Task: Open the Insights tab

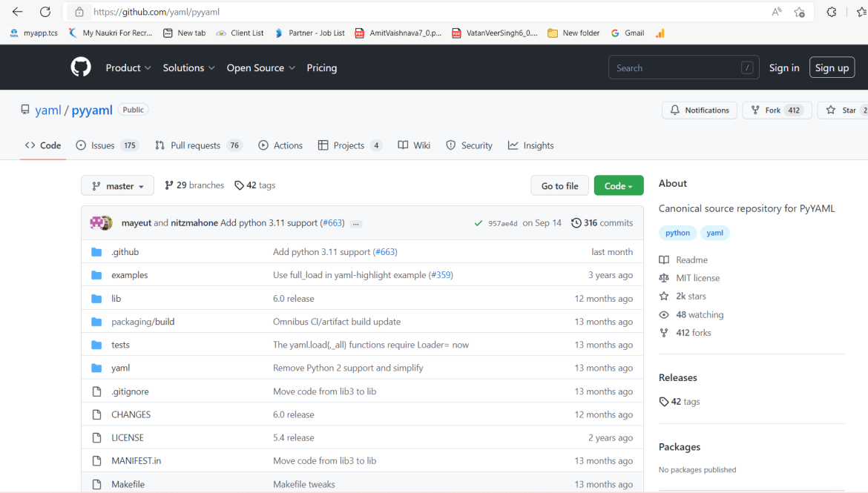Action: click(531, 145)
